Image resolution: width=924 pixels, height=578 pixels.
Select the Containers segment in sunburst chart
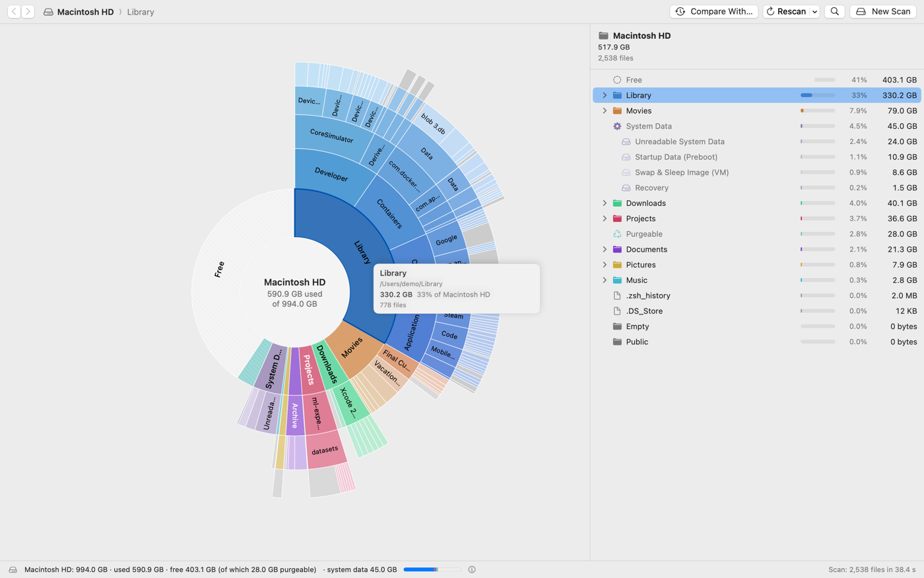(x=389, y=213)
